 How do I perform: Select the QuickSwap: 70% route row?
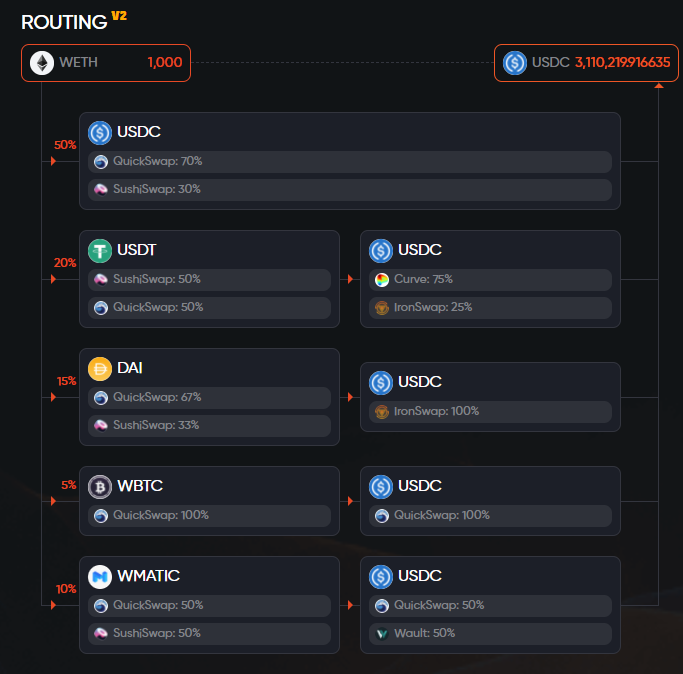(350, 162)
